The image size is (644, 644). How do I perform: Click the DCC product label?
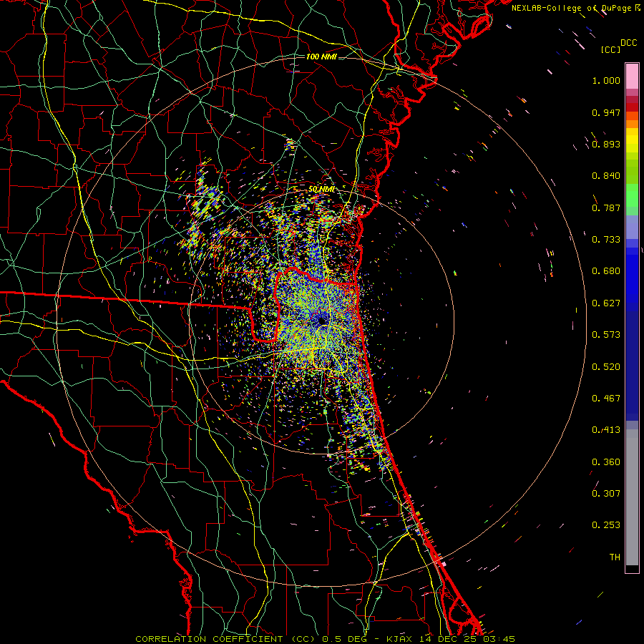pos(628,43)
